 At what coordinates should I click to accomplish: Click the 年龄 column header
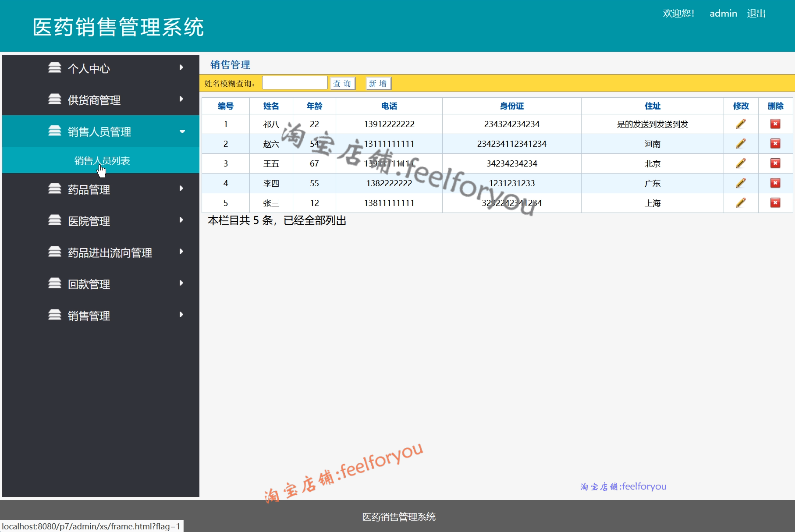click(314, 106)
